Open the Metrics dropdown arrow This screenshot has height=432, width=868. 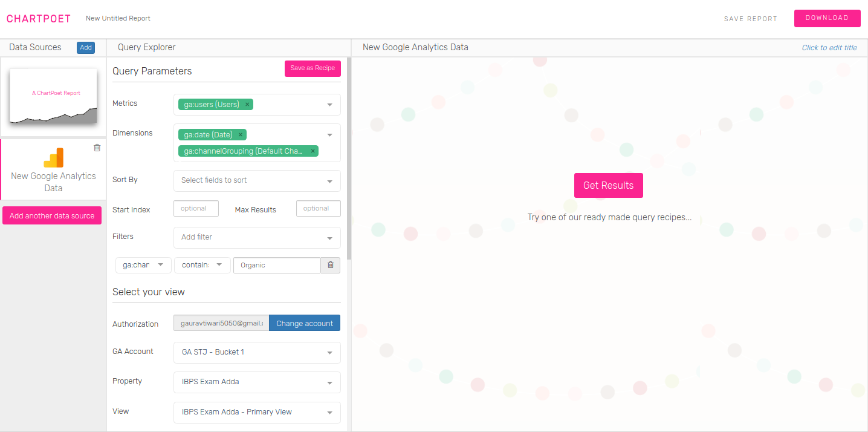330,105
